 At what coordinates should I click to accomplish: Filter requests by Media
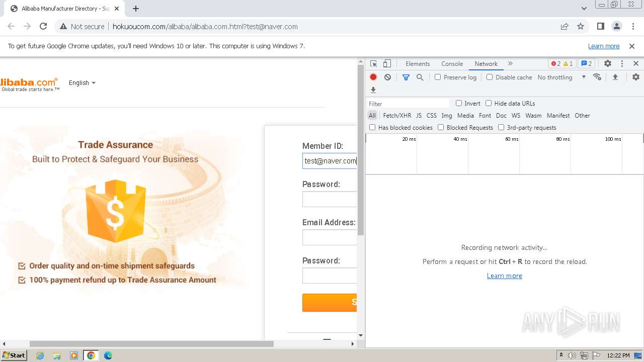click(x=465, y=116)
